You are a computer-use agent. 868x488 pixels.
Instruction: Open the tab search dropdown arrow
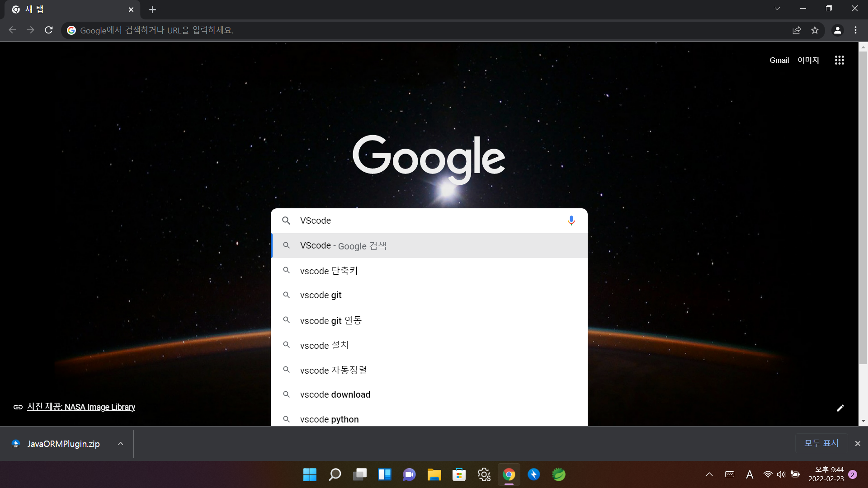click(777, 9)
